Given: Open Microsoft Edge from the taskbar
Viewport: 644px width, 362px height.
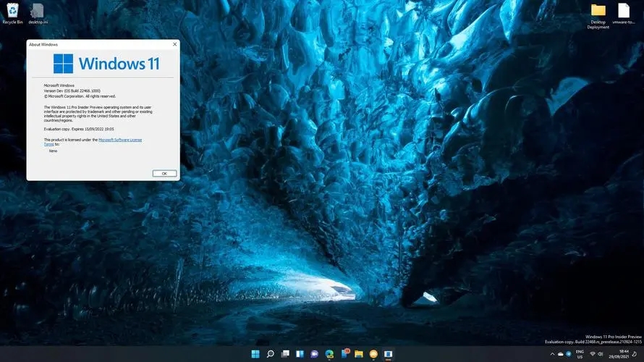Looking at the screenshot, I should (329, 354).
